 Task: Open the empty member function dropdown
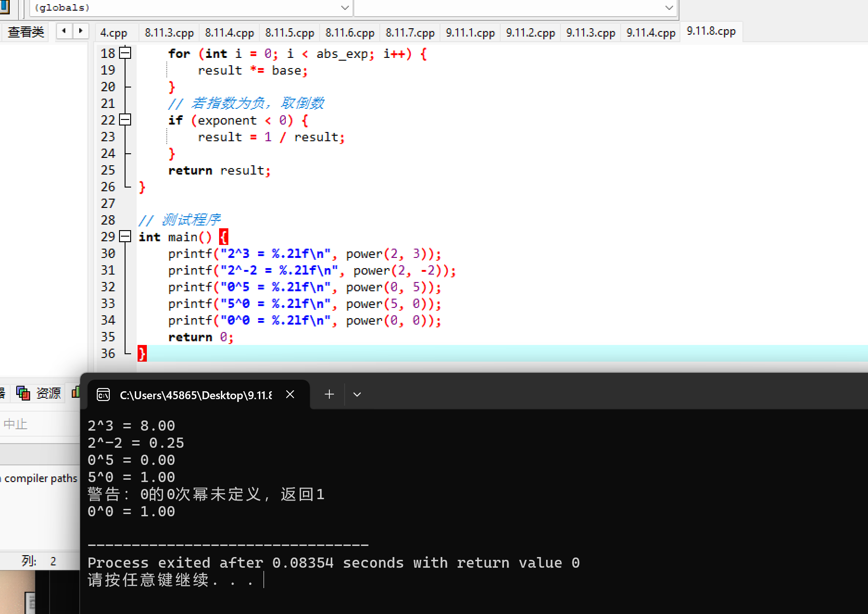pos(516,8)
